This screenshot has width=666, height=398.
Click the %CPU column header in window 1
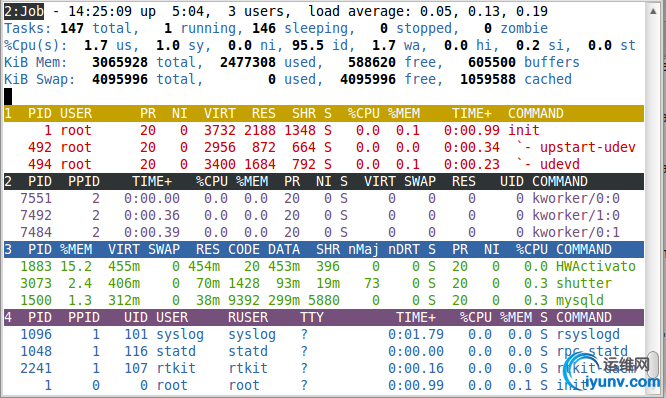coord(364,113)
